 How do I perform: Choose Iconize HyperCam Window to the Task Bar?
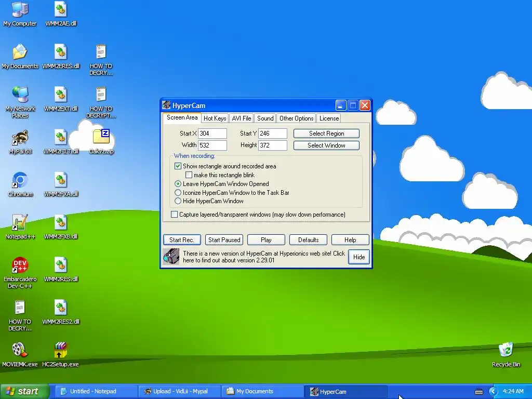click(178, 192)
